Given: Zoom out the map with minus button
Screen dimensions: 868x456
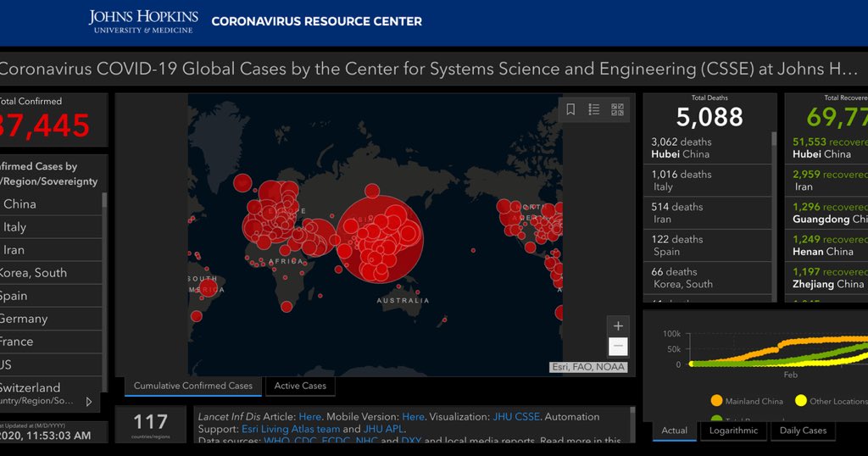Looking at the screenshot, I should (618, 347).
